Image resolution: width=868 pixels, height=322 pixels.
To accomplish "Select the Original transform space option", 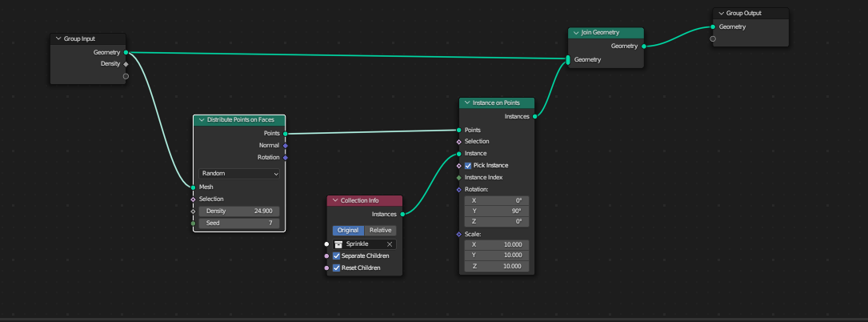I will [x=349, y=230].
